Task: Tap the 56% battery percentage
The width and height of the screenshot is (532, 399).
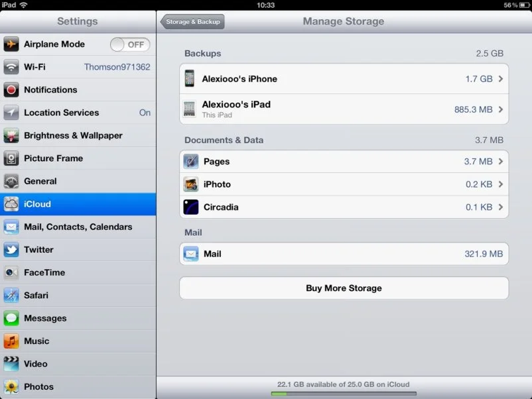Action: (x=511, y=5)
